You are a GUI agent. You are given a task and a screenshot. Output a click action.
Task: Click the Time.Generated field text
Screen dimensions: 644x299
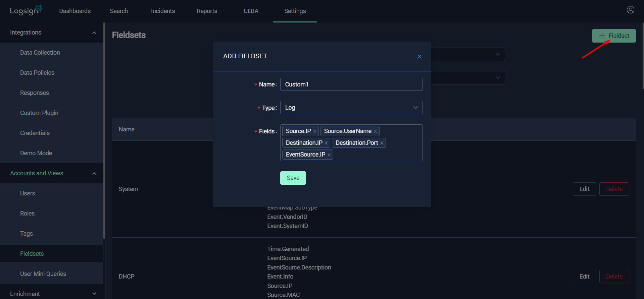[x=288, y=249]
